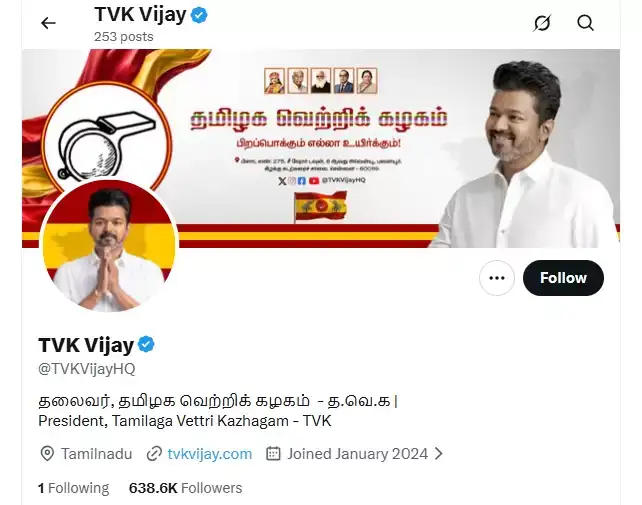Click the 253 posts count label

coord(124,36)
